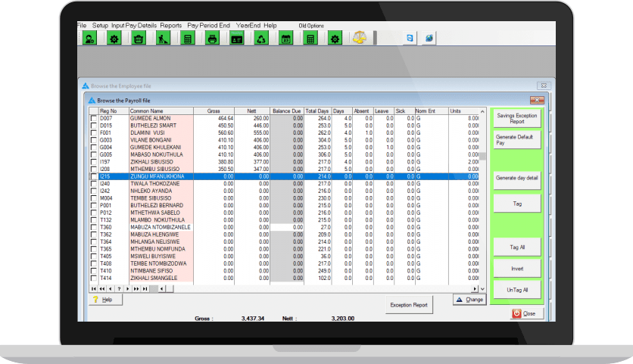The width and height of the screenshot is (633, 364).
Task: Click the Tag button
Action: pyautogui.click(x=516, y=204)
